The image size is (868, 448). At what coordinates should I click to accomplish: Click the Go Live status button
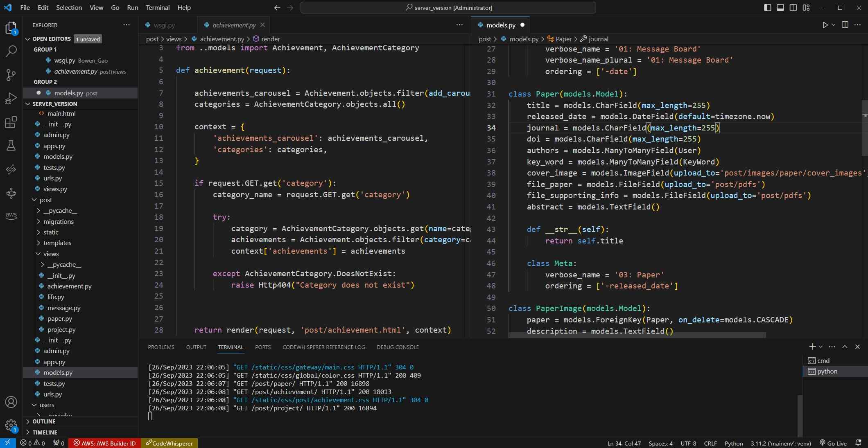pyautogui.click(x=833, y=443)
